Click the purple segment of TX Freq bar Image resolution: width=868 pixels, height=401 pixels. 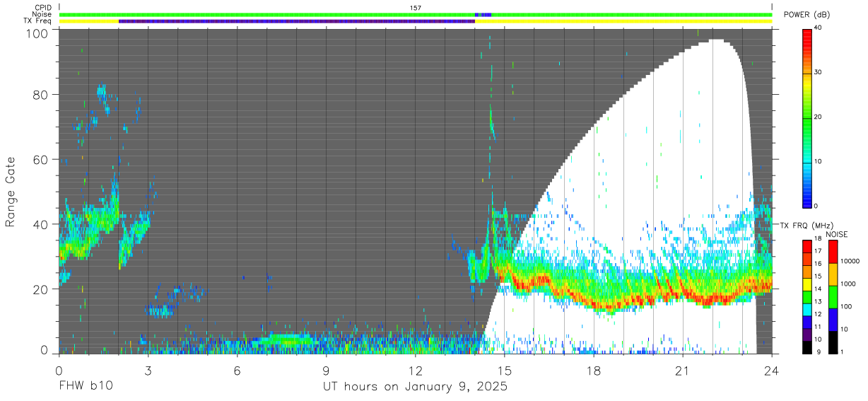pyautogui.click(x=297, y=21)
